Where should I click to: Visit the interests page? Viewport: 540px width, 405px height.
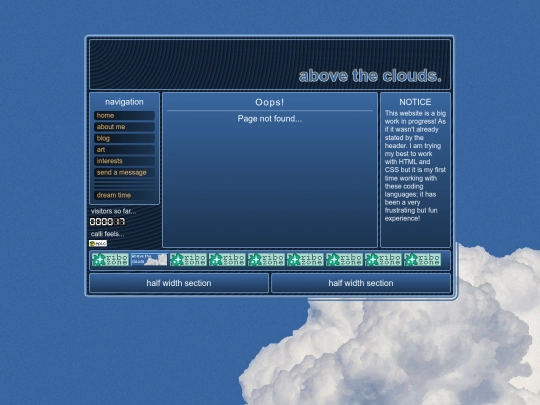click(124, 161)
